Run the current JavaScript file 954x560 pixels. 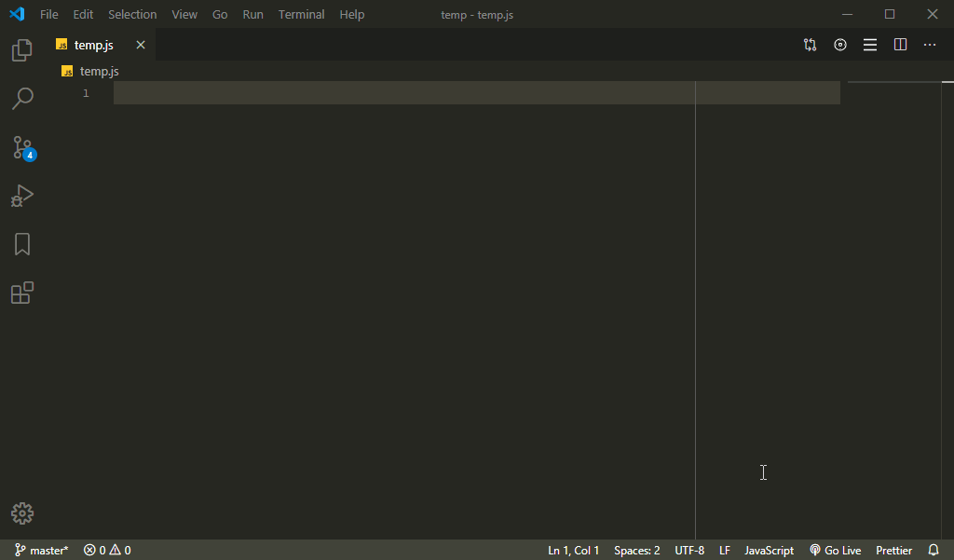tap(839, 44)
